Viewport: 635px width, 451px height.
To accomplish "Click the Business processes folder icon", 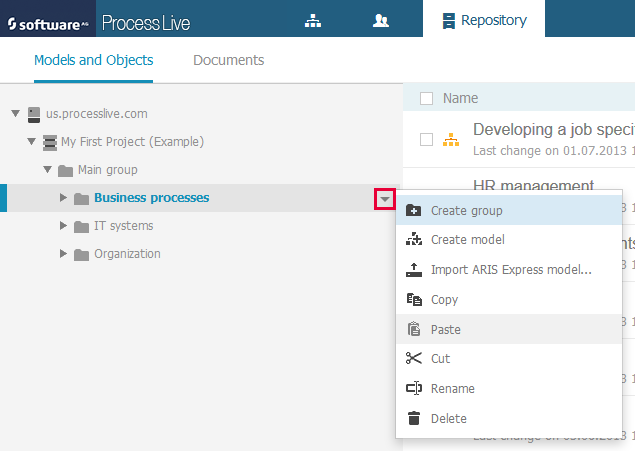I will coord(81,199).
